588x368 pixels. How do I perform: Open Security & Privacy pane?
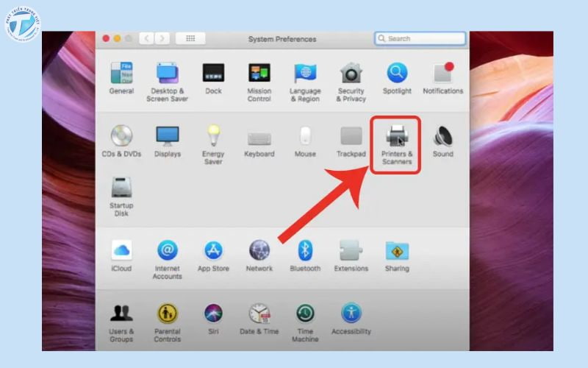tap(351, 73)
